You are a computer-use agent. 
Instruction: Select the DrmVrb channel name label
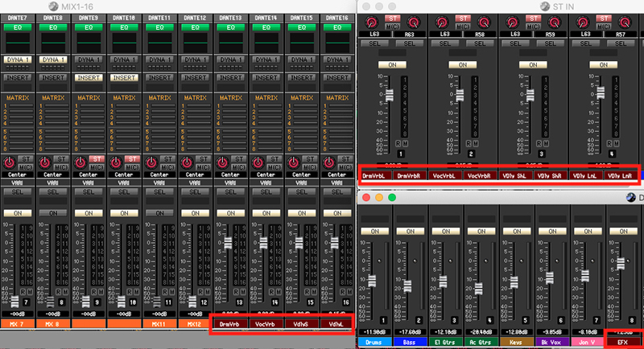tap(230, 323)
